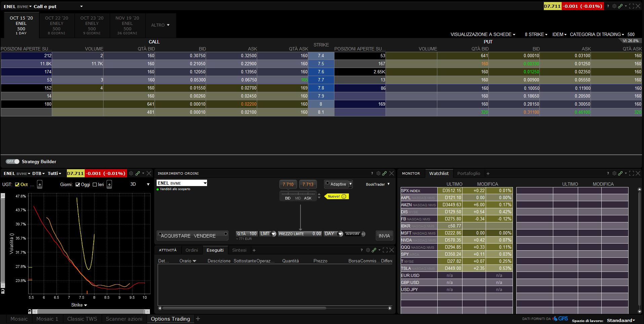The width and height of the screenshot is (644, 324).
Task: Click the 7.710 bid price button
Action: pyautogui.click(x=288, y=184)
